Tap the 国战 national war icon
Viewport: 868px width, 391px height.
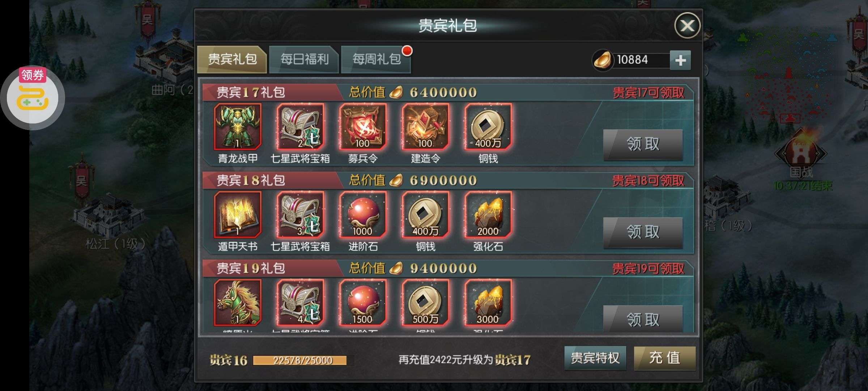click(x=800, y=154)
